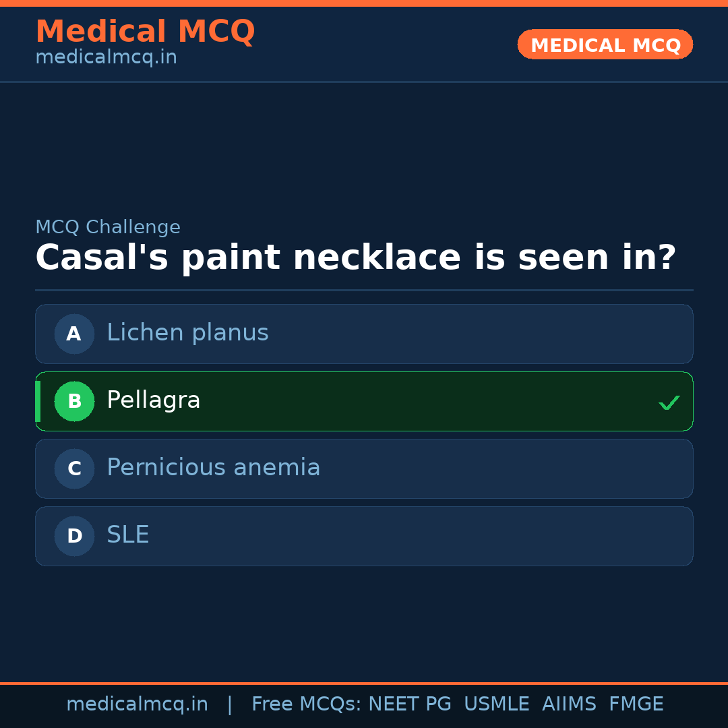Open the medicalmcq.in footer link
This screenshot has height=728, width=728.
tap(138, 703)
